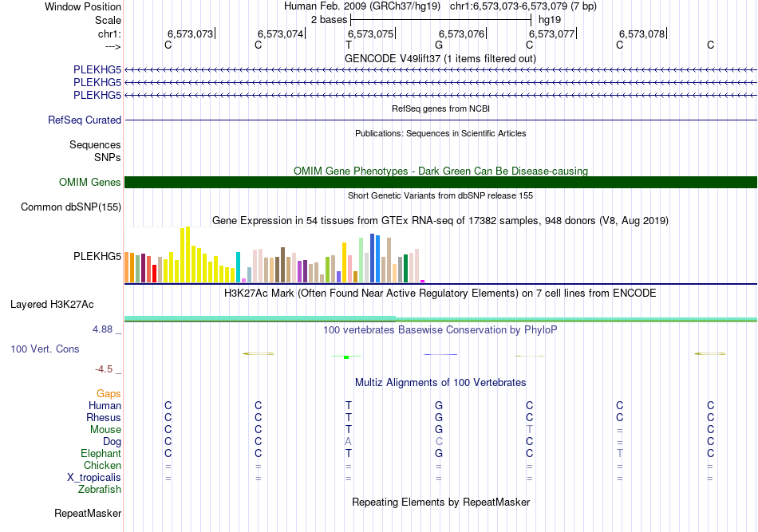Click Short Genetic Variants from dbSNP title
Screen dimensions: 758x532
point(440,195)
